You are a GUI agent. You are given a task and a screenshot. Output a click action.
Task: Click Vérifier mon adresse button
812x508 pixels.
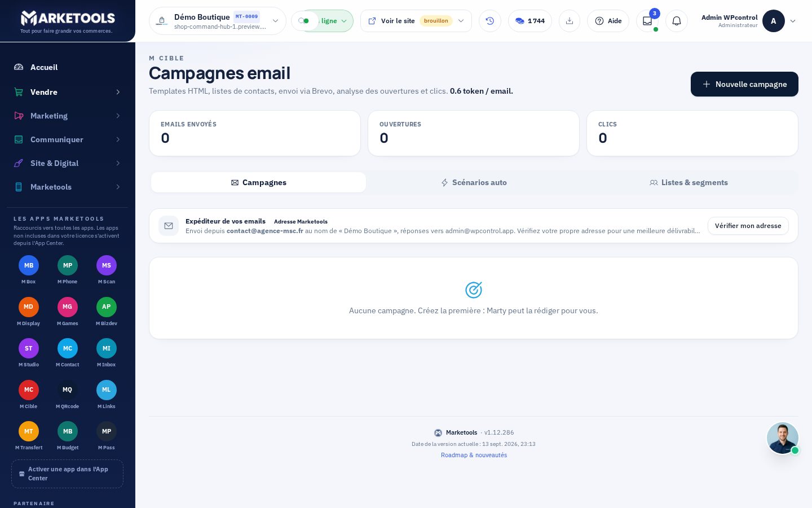[x=748, y=226]
